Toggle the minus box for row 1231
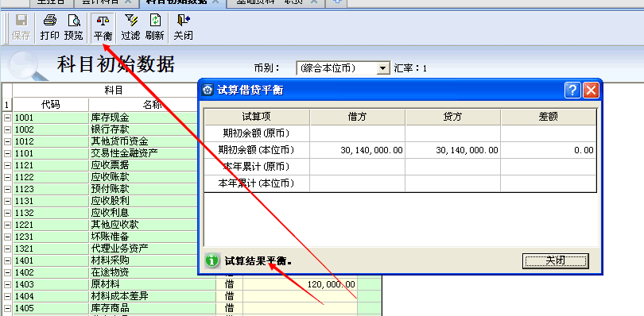The image size is (644, 316). [7, 237]
